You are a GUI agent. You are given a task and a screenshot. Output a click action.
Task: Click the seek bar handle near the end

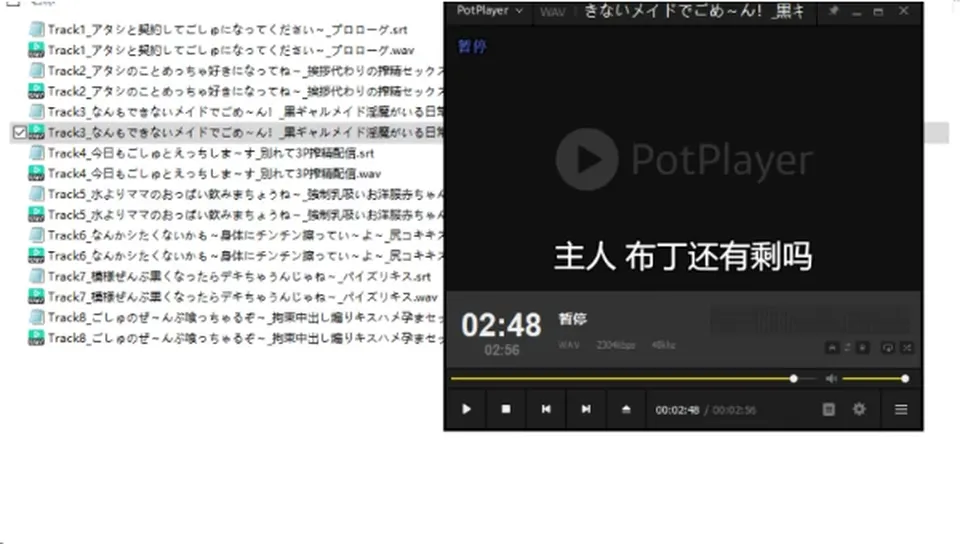[x=793, y=379]
